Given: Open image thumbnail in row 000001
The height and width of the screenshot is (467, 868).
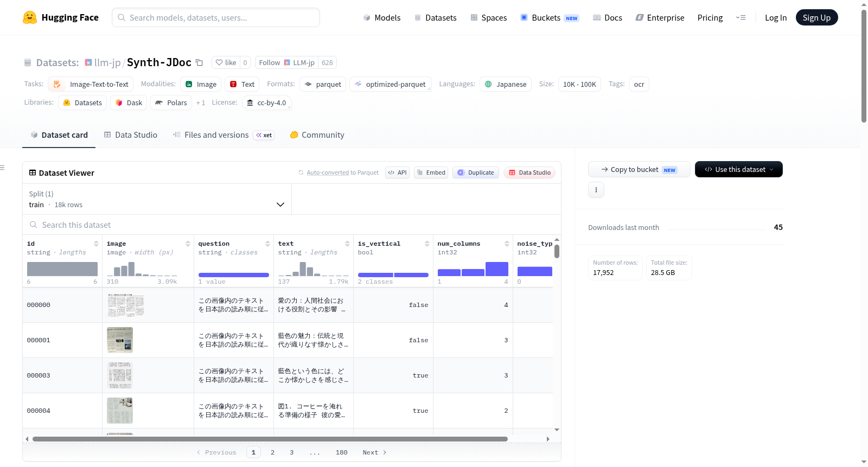Looking at the screenshot, I should [x=120, y=340].
